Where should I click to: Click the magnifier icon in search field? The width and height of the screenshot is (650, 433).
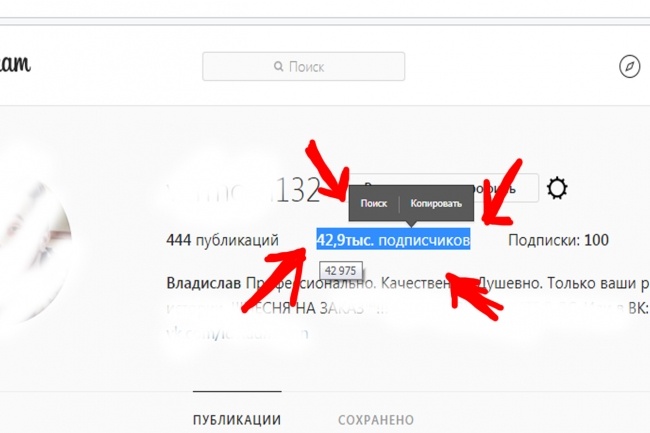click(279, 66)
